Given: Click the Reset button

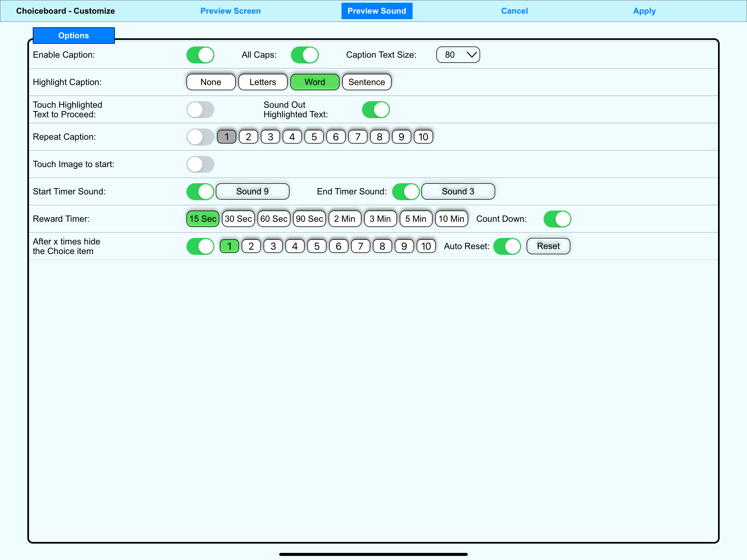Looking at the screenshot, I should (x=548, y=246).
